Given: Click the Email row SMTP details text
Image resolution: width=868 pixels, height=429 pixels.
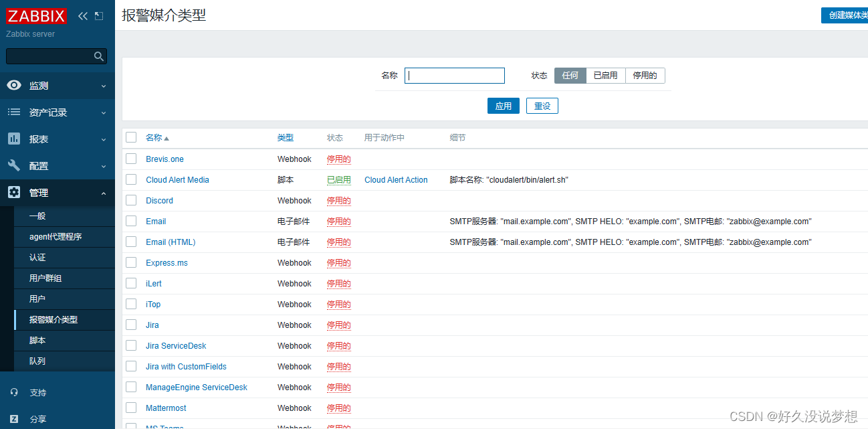Looking at the screenshot, I should point(631,222).
